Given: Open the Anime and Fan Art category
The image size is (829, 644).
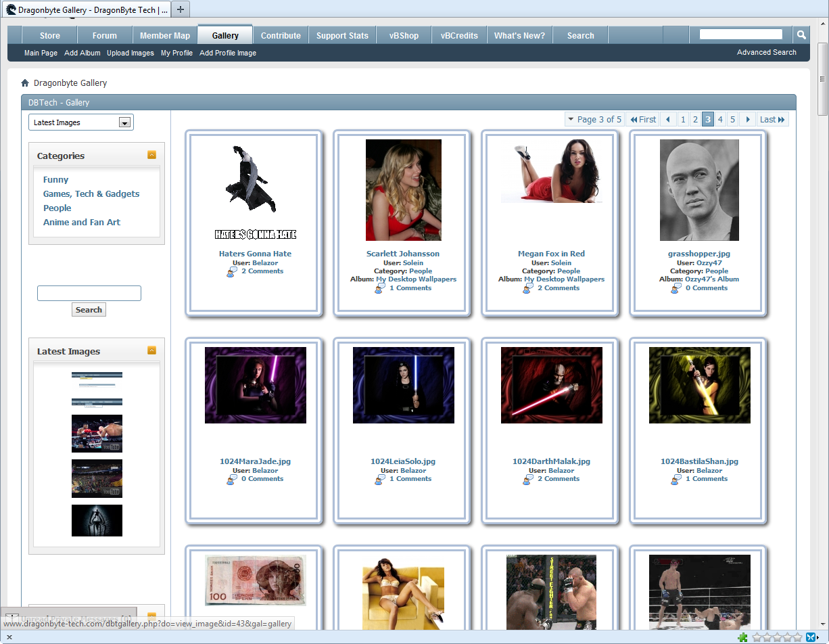Looking at the screenshot, I should click(x=82, y=222).
